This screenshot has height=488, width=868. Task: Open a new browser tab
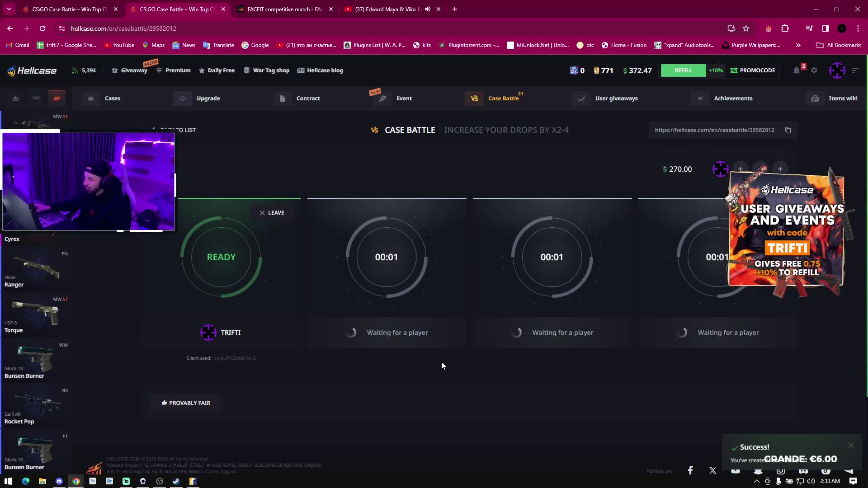click(455, 9)
